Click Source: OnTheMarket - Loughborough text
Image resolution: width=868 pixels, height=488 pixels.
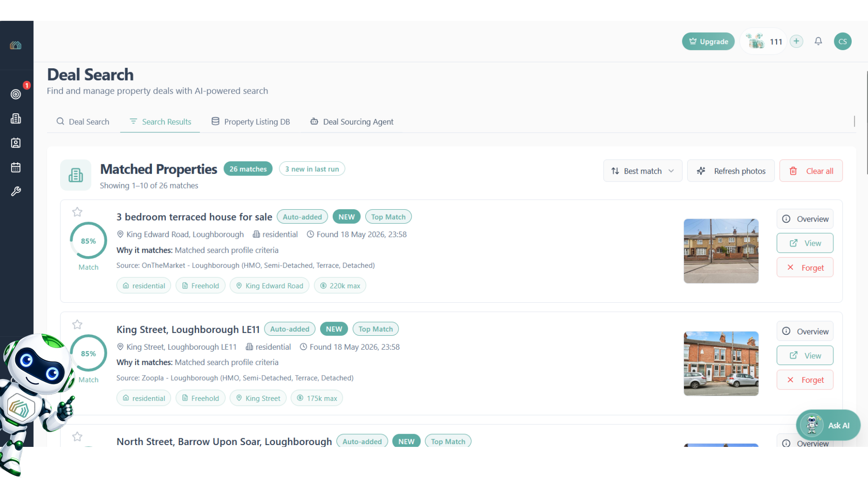[245, 265]
